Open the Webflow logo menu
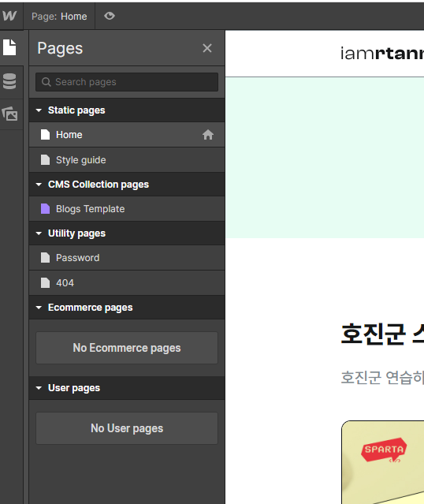424x504 pixels. pyautogui.click(x=9, y=16)
